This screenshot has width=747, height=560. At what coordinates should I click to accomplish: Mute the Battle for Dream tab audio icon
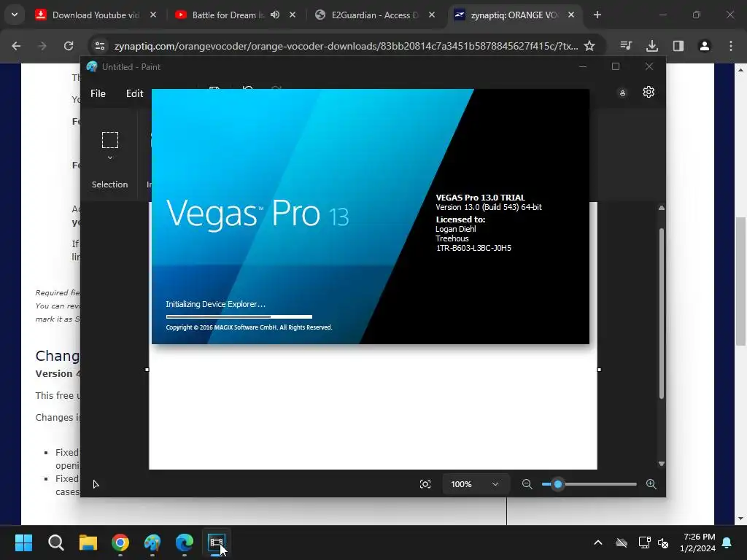click(275, 15)
